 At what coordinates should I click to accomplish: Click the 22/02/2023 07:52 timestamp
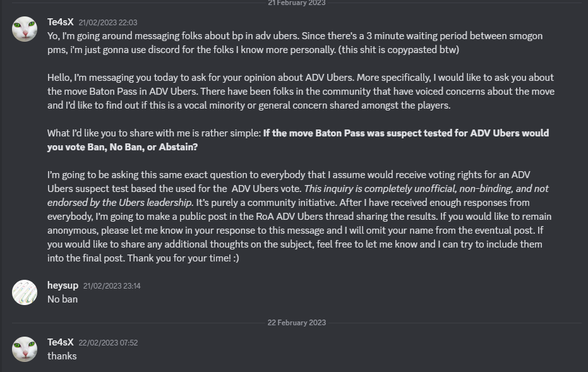point(108,343)
